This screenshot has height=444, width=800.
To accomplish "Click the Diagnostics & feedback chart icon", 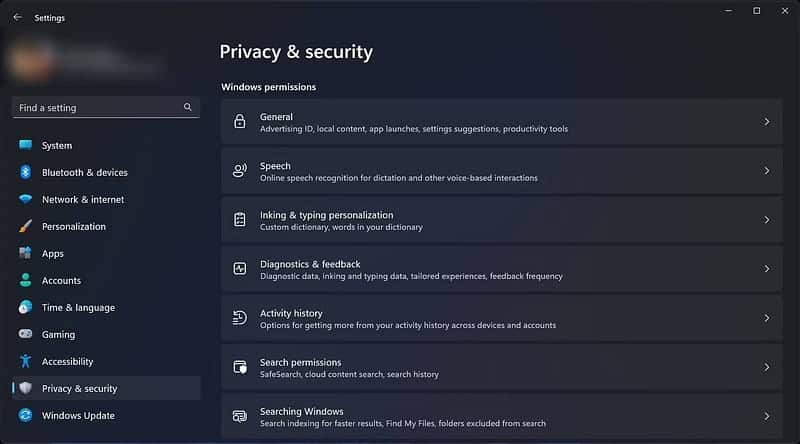I will pos(239,268).
